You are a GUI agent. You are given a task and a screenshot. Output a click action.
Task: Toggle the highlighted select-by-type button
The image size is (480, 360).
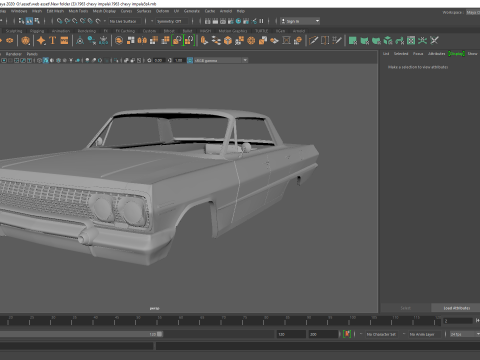(x=29, y=21)
